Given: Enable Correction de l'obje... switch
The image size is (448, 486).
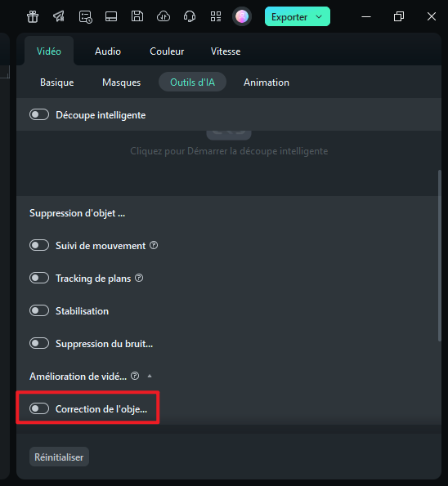Looking at the screenshot, I should point(39,408).
